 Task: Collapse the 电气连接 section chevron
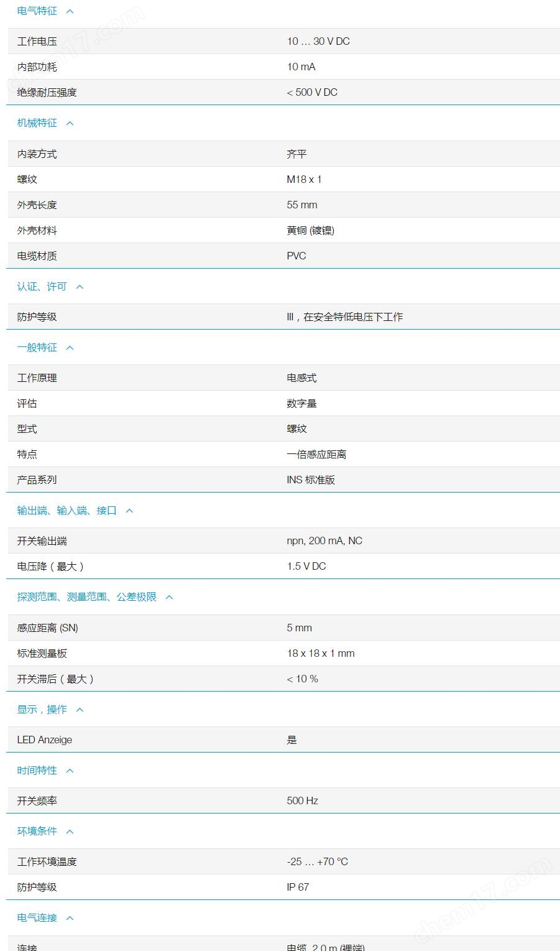(70, 918)
